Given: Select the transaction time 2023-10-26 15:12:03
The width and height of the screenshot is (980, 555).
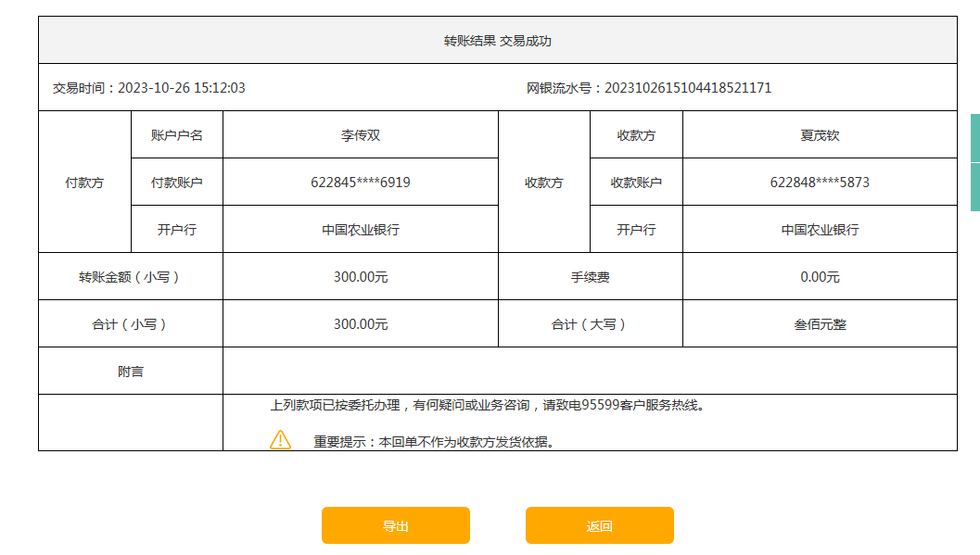Looking at the screenshot, I should coord(181,88).
